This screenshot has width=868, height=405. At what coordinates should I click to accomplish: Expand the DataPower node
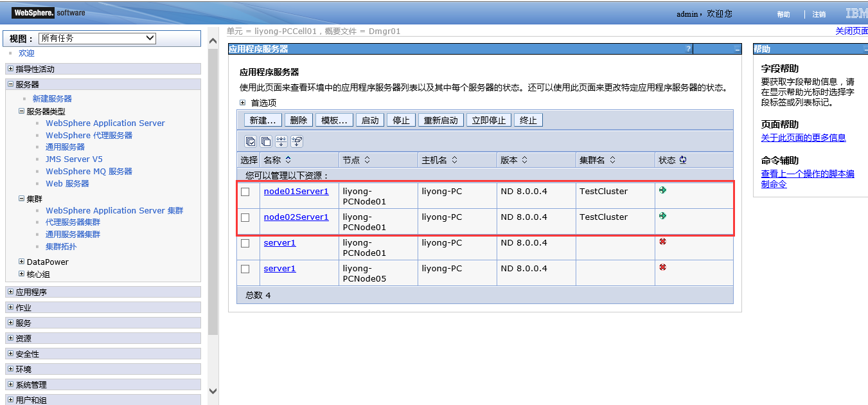click(x=21, y=262)
